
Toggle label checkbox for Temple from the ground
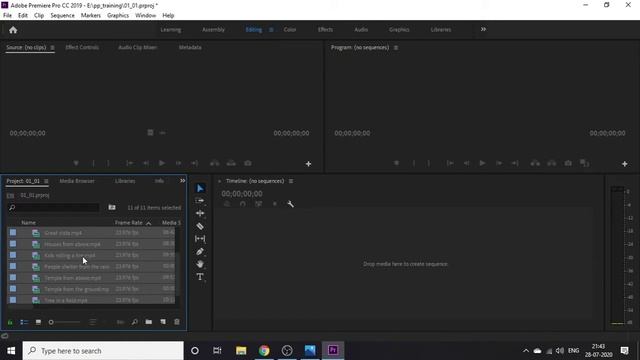tap(13, 289)
